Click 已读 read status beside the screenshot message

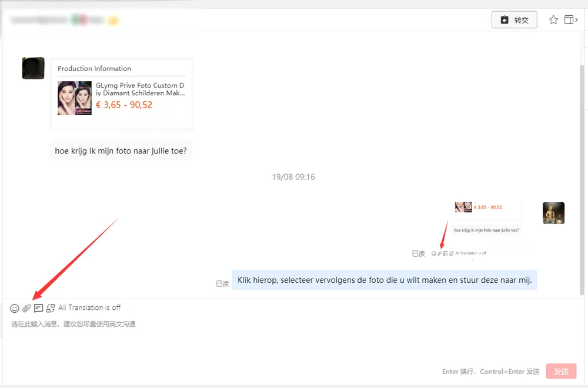[x=419, y=254]
